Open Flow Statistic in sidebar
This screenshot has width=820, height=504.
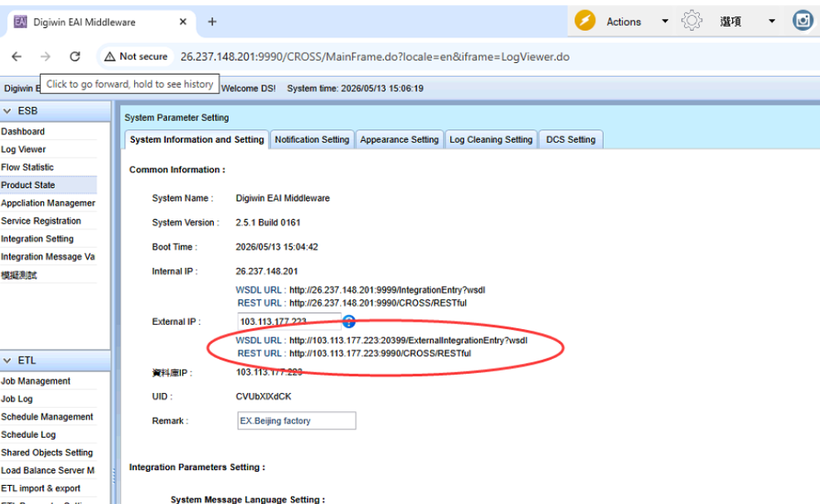27,167
